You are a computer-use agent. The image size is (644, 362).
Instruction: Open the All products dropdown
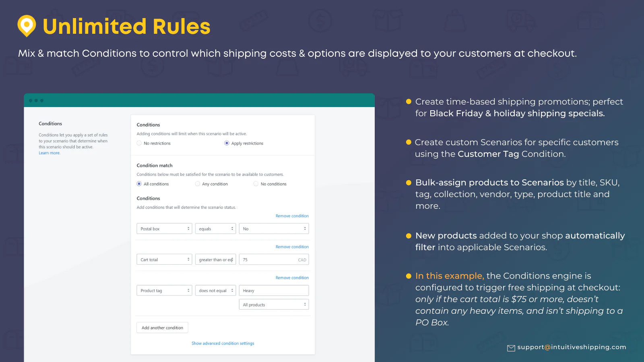[274, 304]
